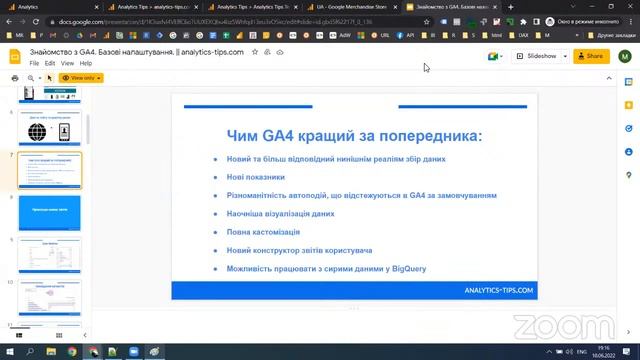
Task: Open Zoom app in taskbar
Action: pyautogui.click(x=134, y=351)
